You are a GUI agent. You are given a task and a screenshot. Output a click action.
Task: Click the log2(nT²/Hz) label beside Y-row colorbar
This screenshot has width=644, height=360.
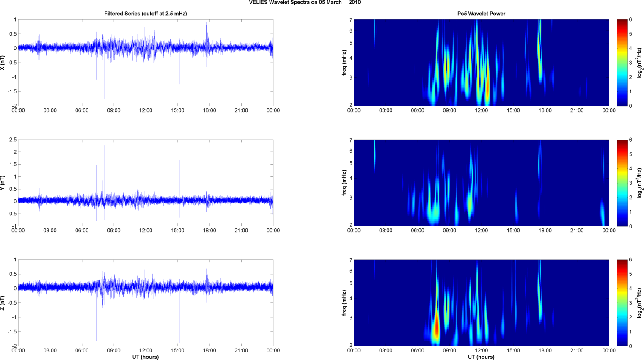point(640,183)
